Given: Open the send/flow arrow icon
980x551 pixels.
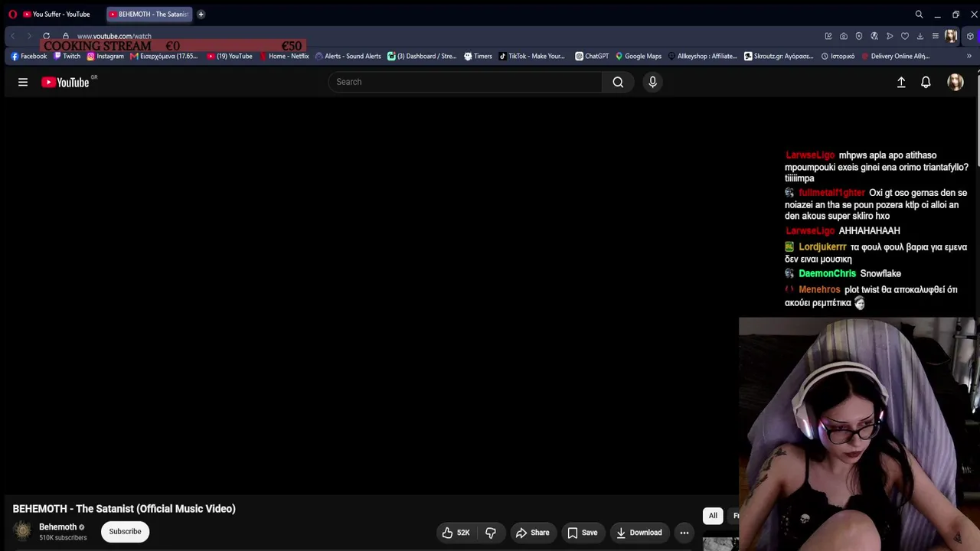Looking at the screenshot, I should (x=890, y=36).
